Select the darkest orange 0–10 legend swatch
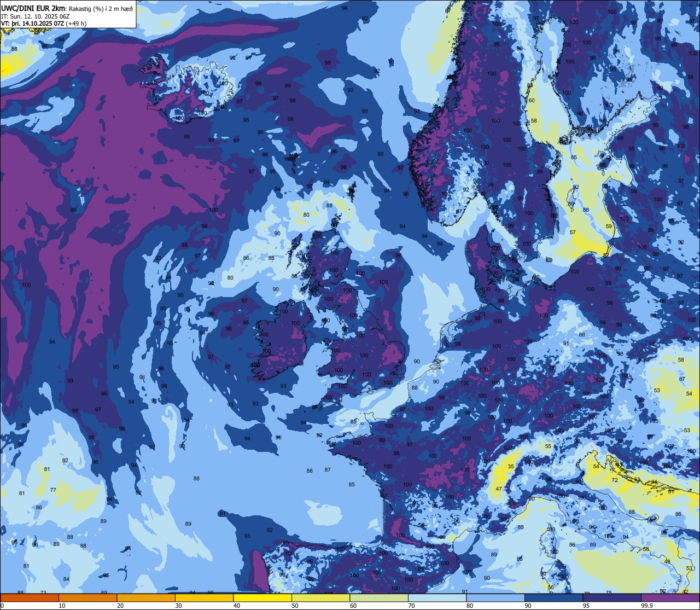 [30, 598]
